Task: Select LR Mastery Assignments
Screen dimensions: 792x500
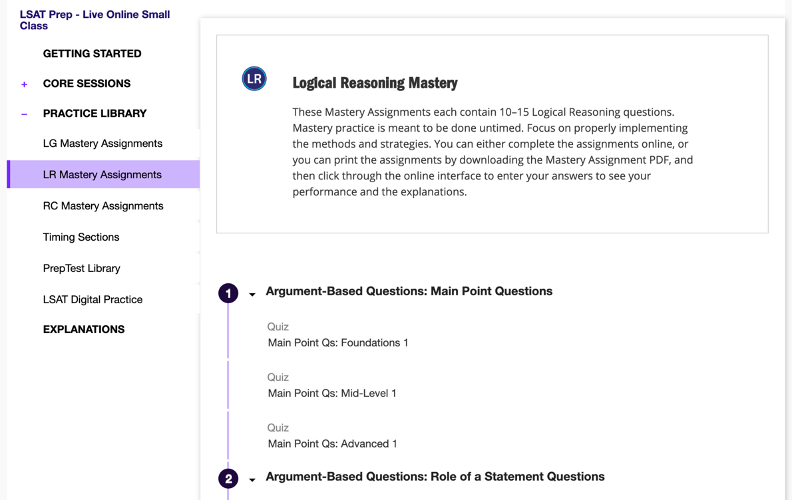Action: [x=102, y=174]
